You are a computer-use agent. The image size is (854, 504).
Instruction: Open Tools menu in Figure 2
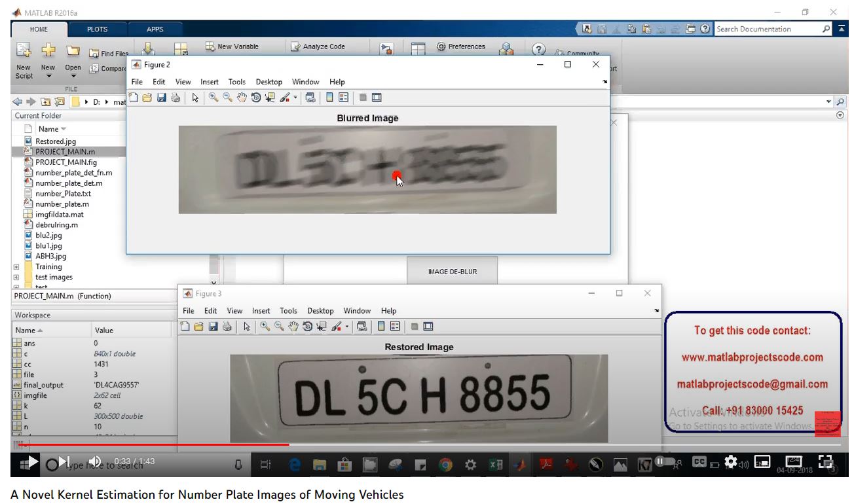(x=236, y=82)
